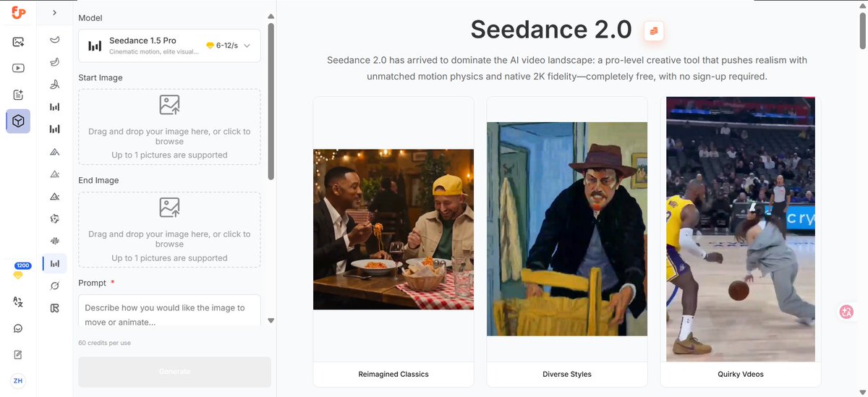Click the settings panel scroll-up arrow

point(271,16)
